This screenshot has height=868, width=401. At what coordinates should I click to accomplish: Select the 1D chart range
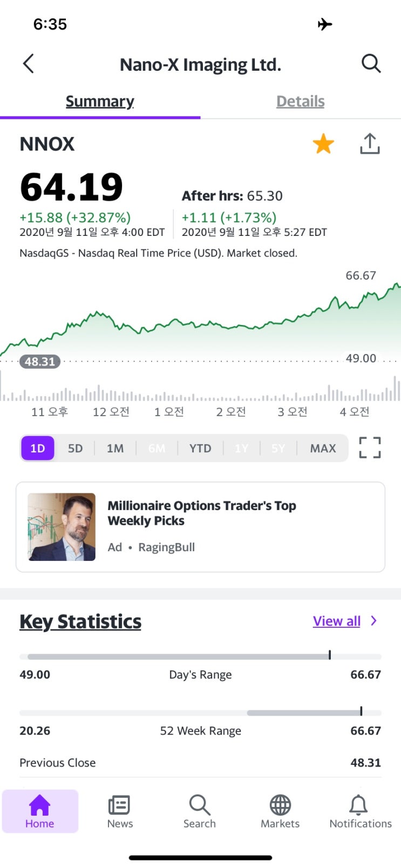click(x=38, y=448)
